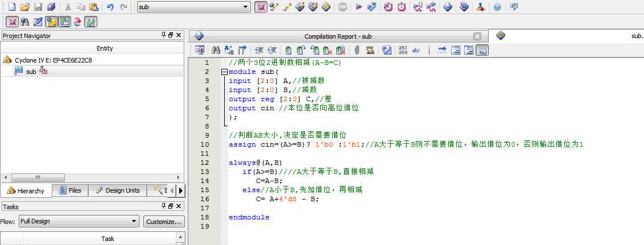Image resolution: width=644 pixels, height=245 pixels.
Task: Click the paperclip icon in editor toolbar
Action: pyautogui.click(x=357, y=50)
